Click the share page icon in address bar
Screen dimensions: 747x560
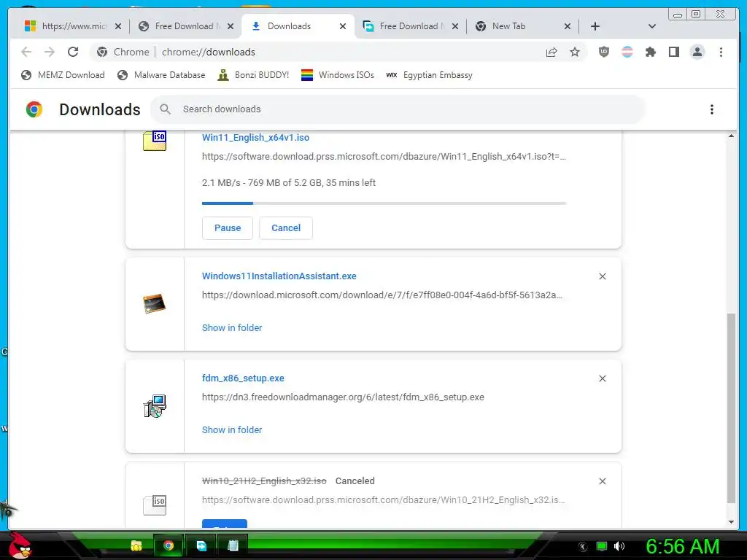pyautogui.click(x=551, y=52)
